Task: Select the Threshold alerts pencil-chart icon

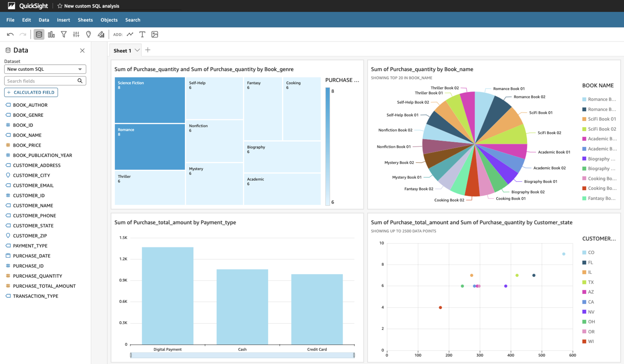Action: click(101, 34)
